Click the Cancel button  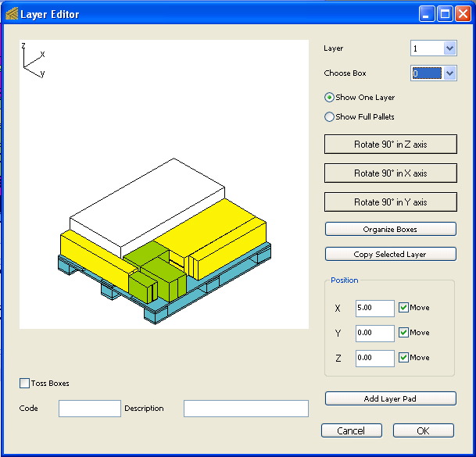352,430
